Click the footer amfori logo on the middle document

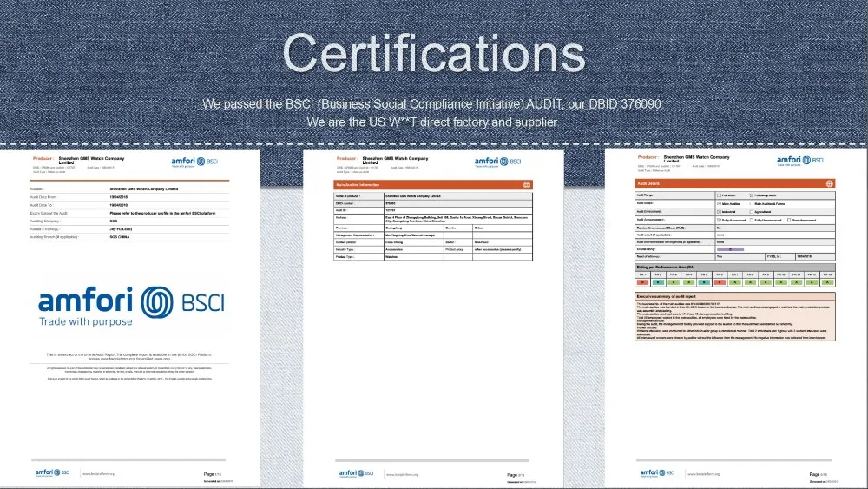pyautogui.click(x=356, y=473)
